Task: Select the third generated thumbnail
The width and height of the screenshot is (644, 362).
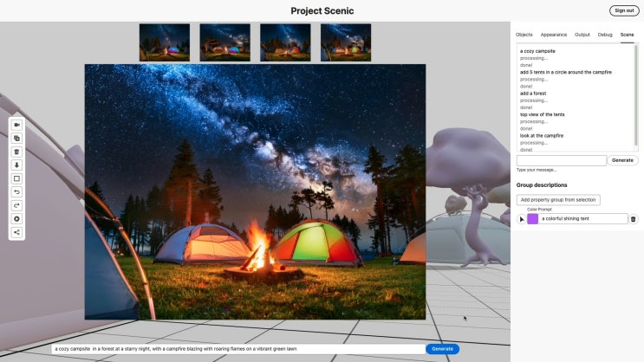Action: [285, 42]
